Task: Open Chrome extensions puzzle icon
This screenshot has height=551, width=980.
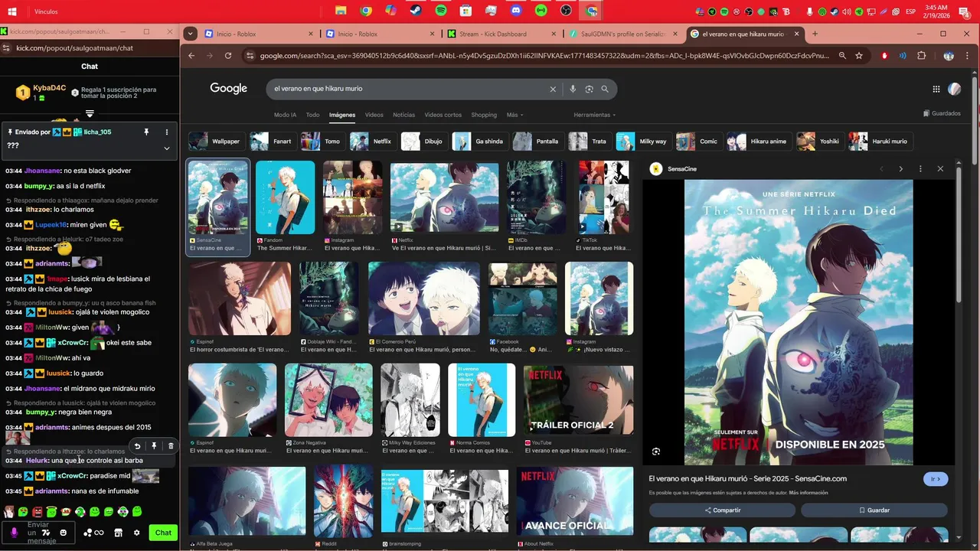Action: 921,56
